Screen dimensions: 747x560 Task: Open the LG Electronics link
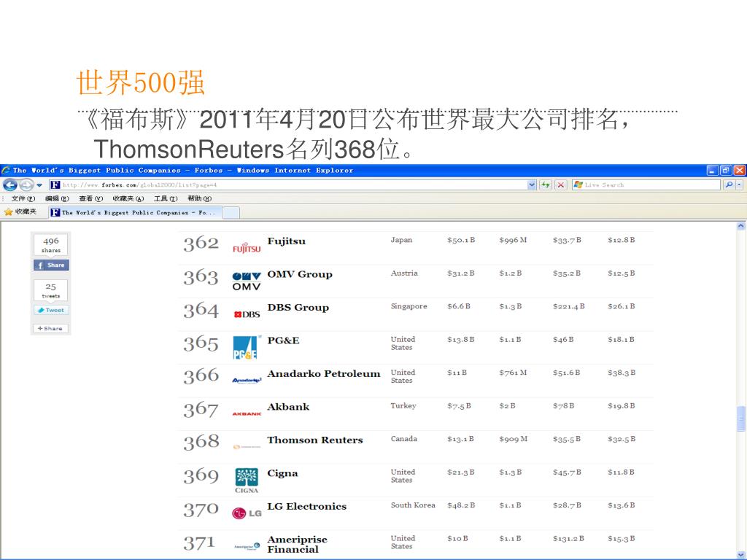[x=307, y=506]
